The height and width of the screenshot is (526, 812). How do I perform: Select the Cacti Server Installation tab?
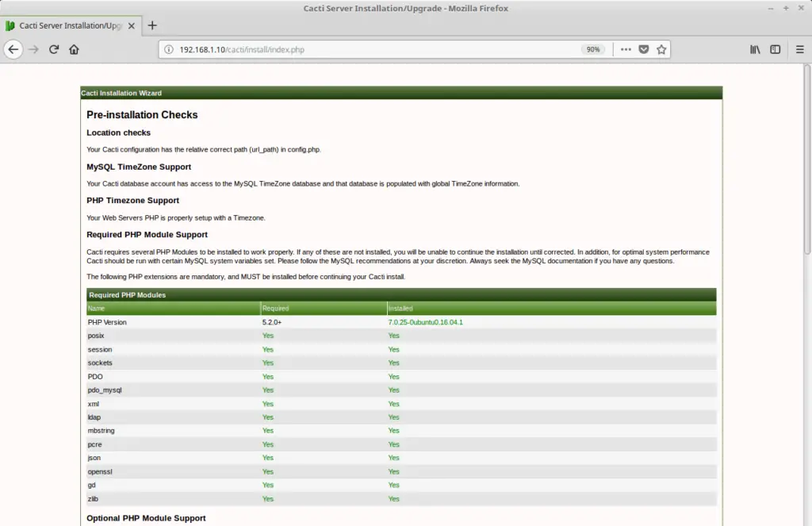[x=71, y=25]
